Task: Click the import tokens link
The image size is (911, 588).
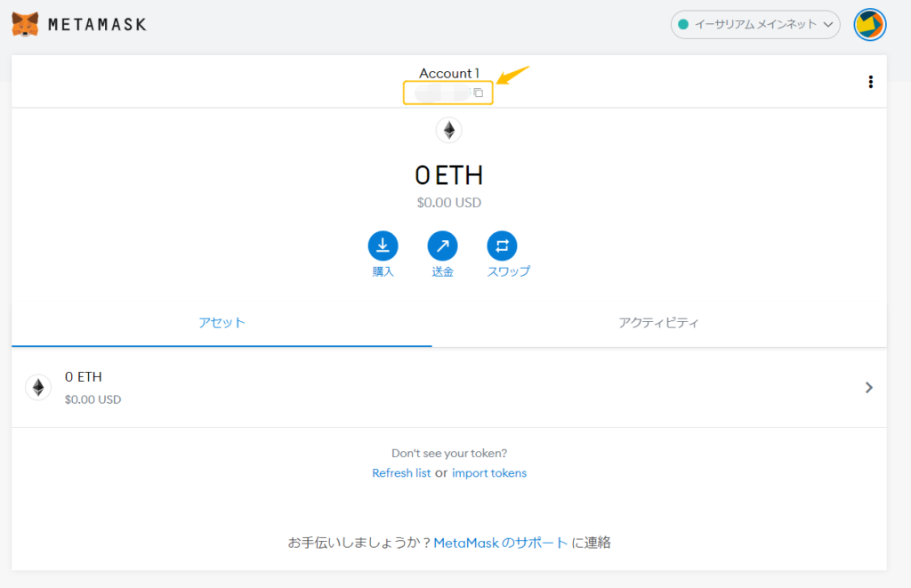Action: pyautogui.click(x=489, y=473)
